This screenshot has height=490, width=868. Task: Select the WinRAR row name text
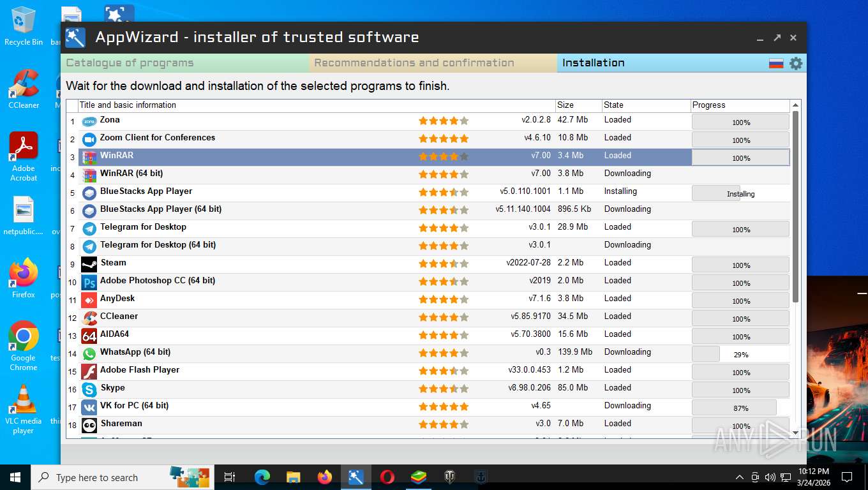(x=117, y=155)
